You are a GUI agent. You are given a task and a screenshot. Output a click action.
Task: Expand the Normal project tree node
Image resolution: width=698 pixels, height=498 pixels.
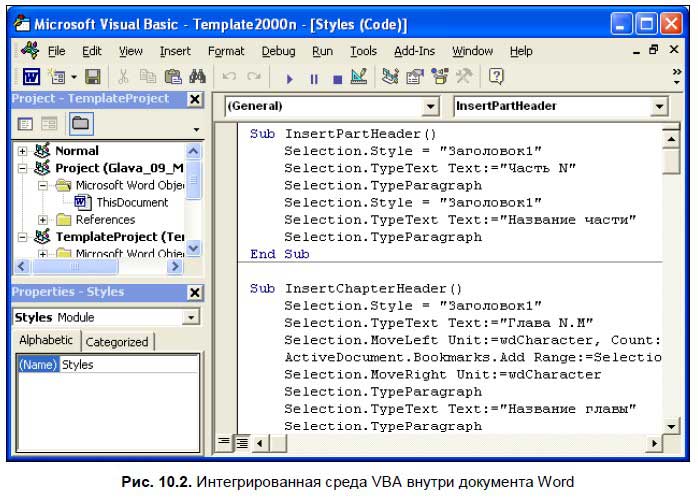point(22,151)
